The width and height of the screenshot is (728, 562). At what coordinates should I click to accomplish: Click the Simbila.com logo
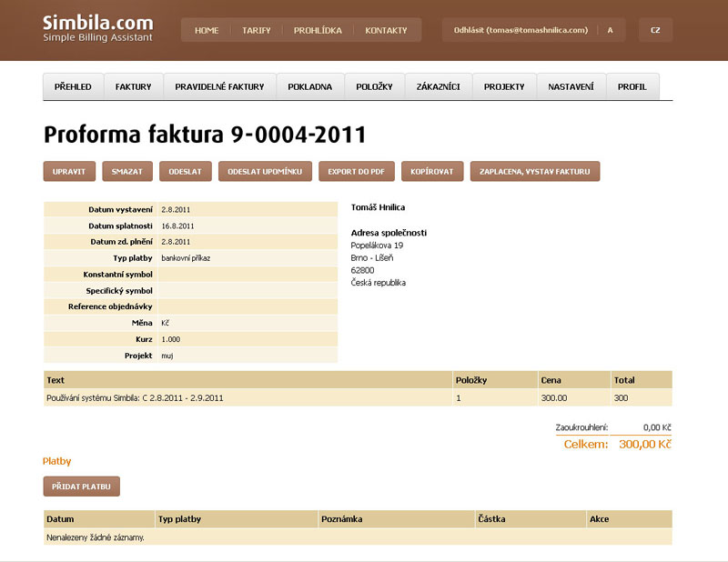tap(98, 29)
